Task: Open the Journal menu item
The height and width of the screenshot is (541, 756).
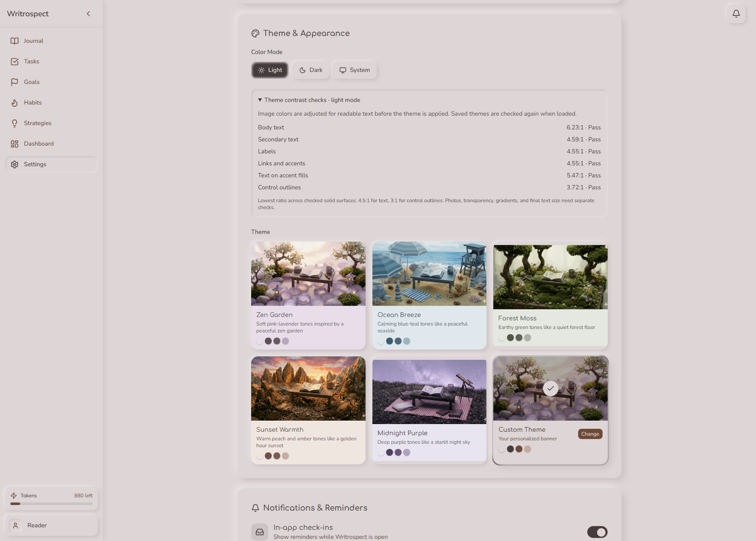Action: click(x=51, y=41)
